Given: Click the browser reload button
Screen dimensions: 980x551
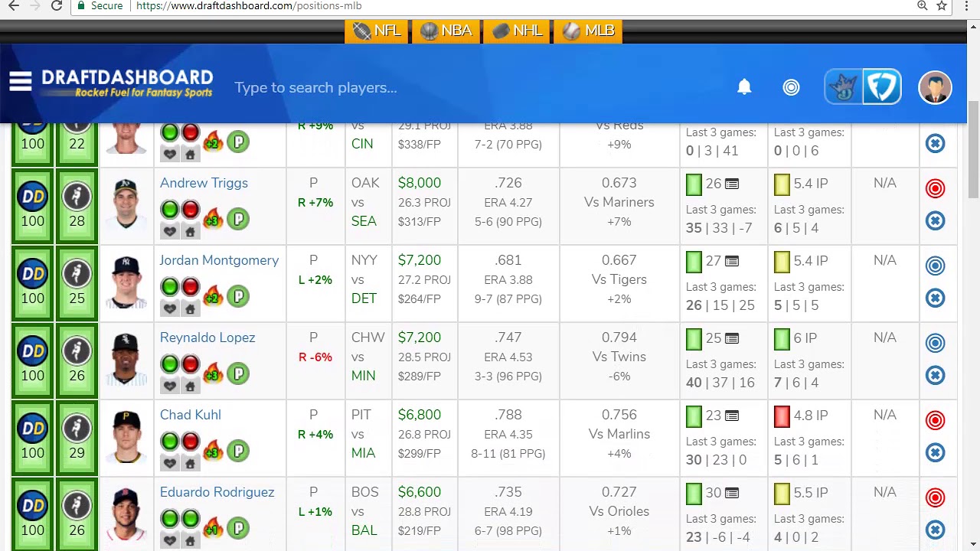Looking at the screenshot, I should click(x=57, y=6).
